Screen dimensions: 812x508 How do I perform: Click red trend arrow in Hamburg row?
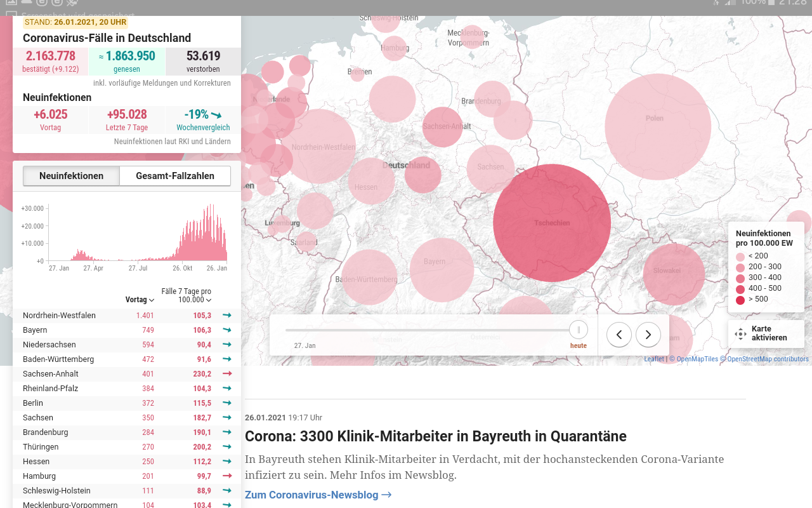tap(227, 476)
